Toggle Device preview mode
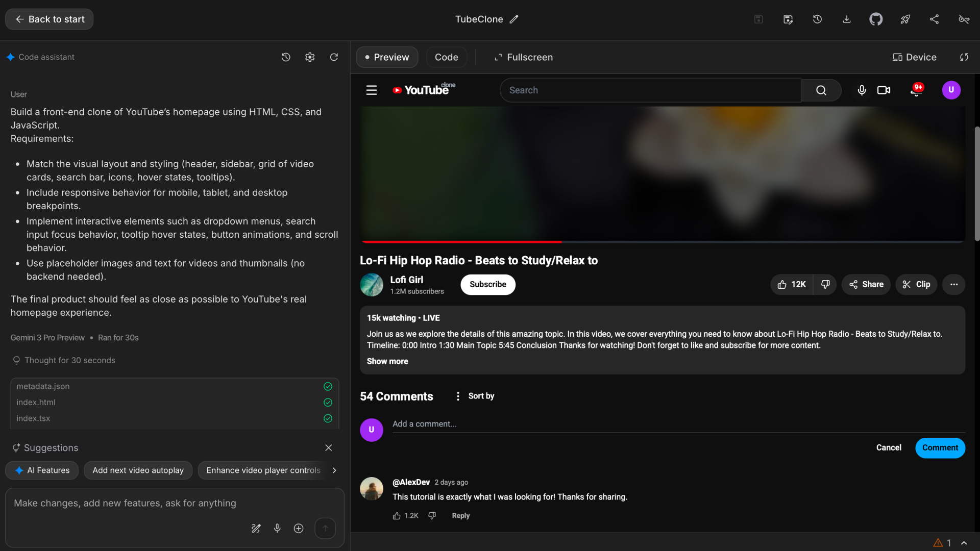The height and width of the screenshot is (551, 980). pos(914,57)
